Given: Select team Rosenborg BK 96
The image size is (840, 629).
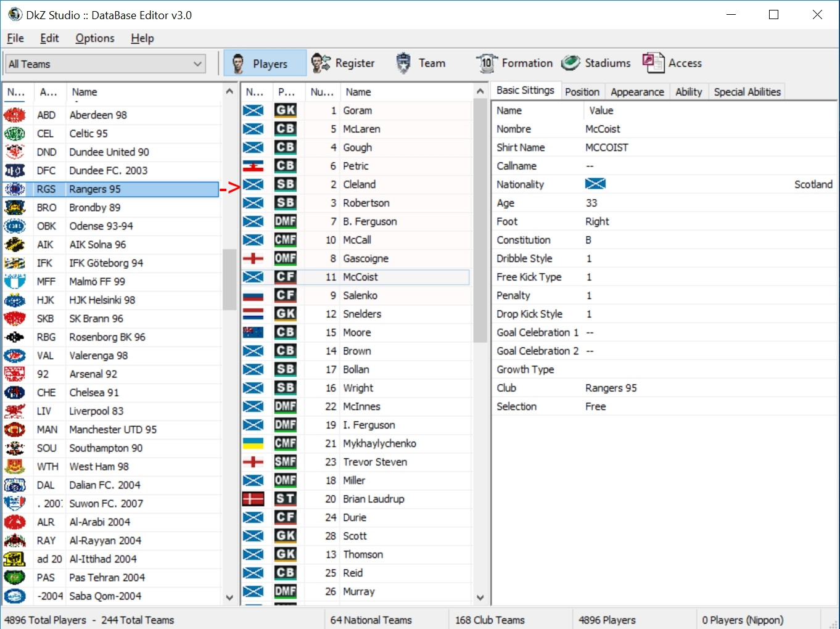Looking at the screenshot, I should [x=111, y=337].
